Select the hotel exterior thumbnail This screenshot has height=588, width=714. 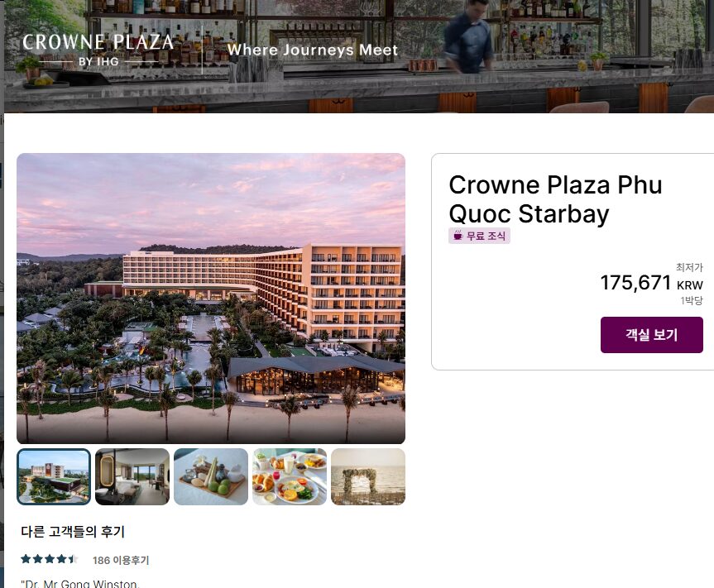[54, 477]
